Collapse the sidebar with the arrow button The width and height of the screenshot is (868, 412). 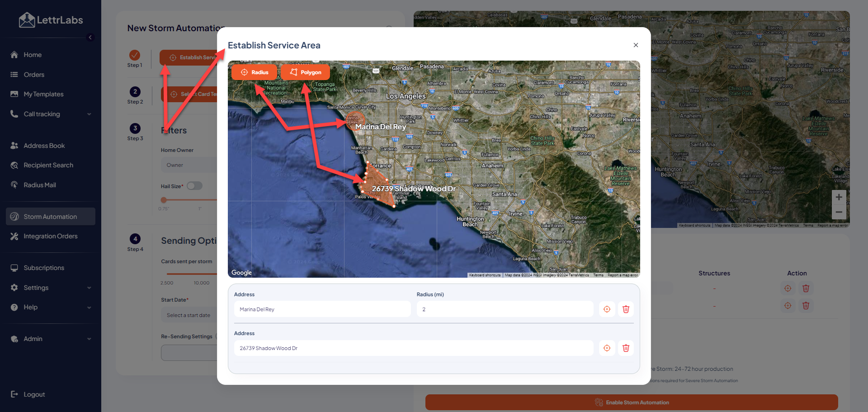coord(90,37)
